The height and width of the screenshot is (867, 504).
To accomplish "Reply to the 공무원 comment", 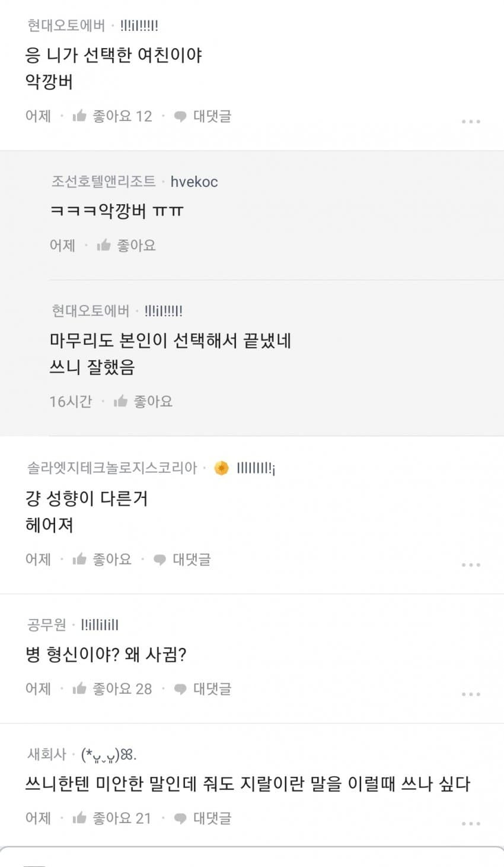I will click(x=203, y=688).
